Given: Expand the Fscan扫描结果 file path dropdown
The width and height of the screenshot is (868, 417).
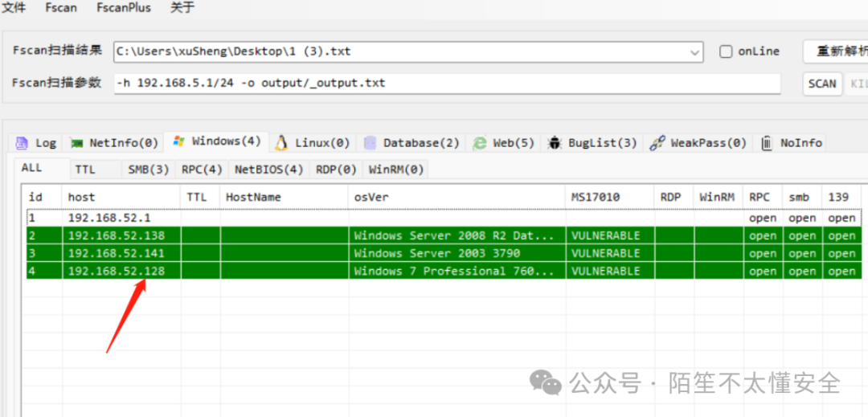Looking at the screenshot, I should pyautogui.click(x=694, y=52).
